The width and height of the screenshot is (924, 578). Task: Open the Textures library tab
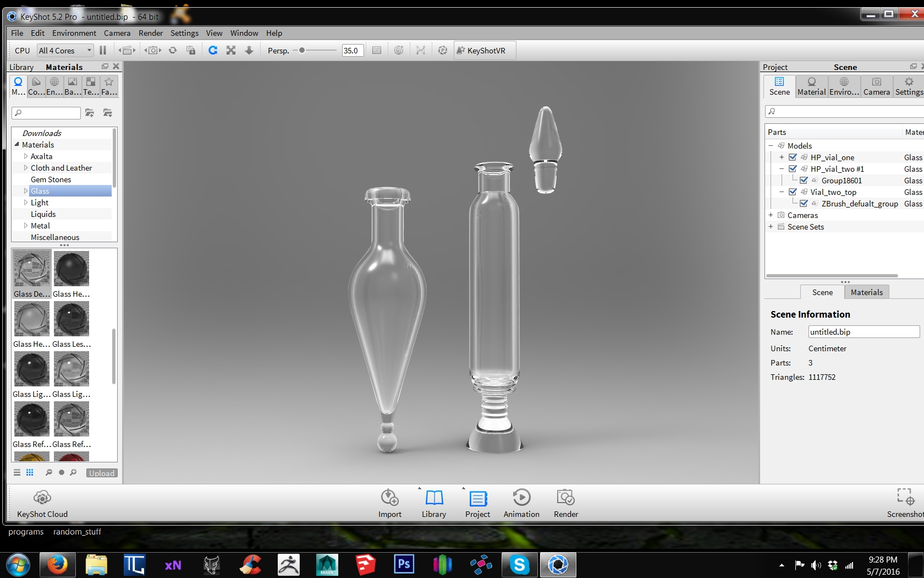tap(91, 86)
